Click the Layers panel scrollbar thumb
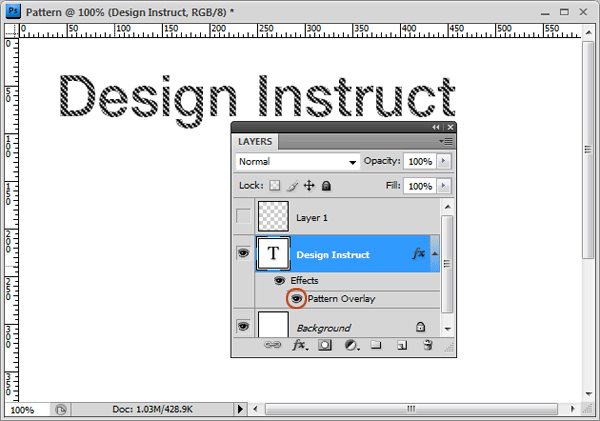The height and width of the screenshot is (421, 600). pyautogui.click(x=447, y=264)
